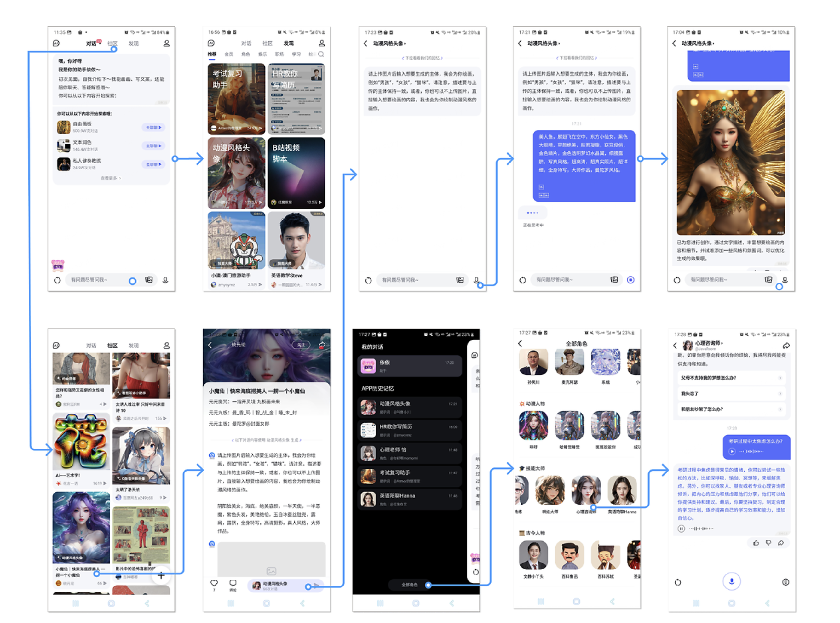
Task: Click search magnifier beside 学习 category tab
Action: point(321,54)
